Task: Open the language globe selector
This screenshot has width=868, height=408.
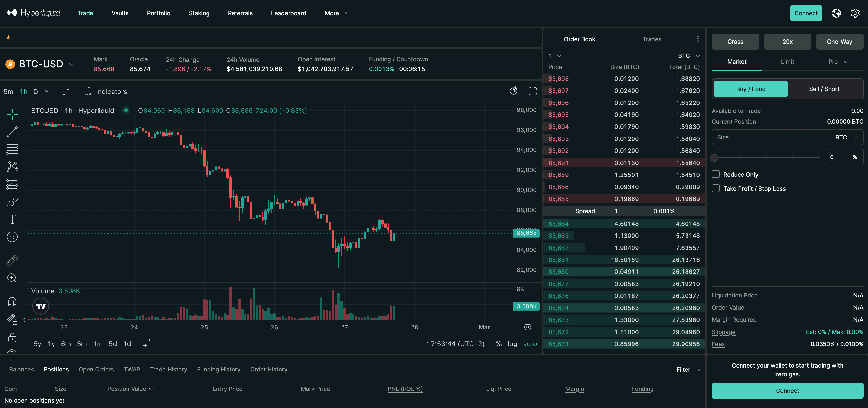Action: 836,13
